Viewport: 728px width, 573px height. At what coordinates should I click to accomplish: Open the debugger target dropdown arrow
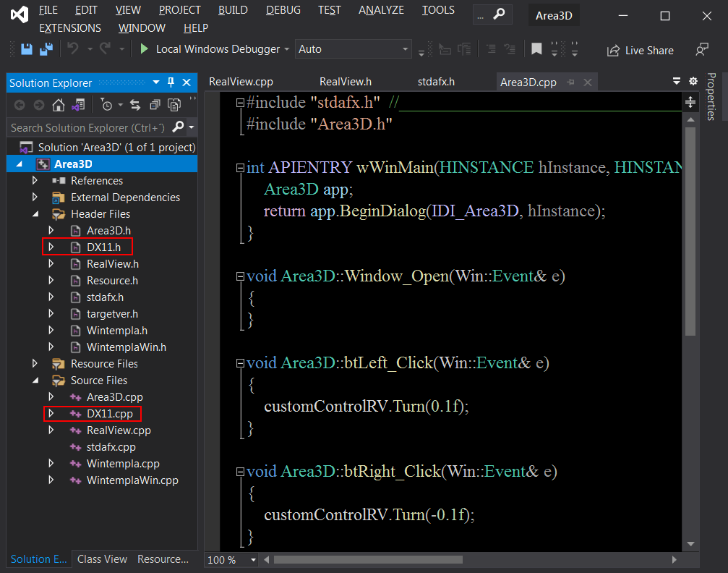pyautogui.click(x=287, y=48)
